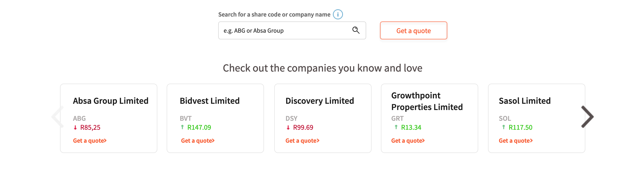644x178 pixels.
Task: Show previous companies with left carousel arrow
Action: click(57, 117)
